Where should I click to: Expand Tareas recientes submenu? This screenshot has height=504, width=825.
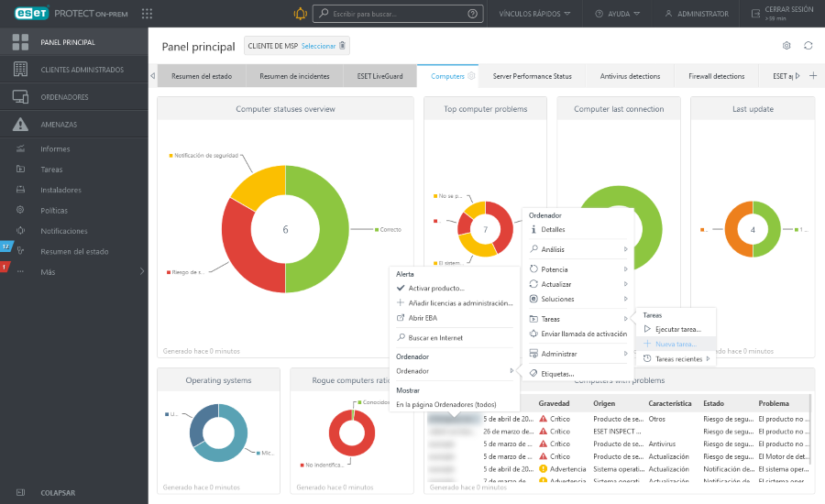tap(676, 359)
